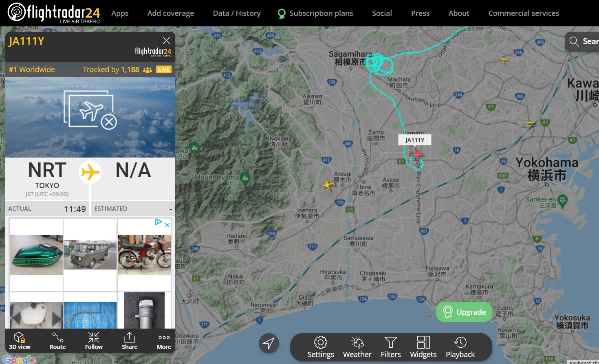
Task: Select the red JA111Y aircraft on map
Action: pyautogui.click(x=416, y=155)
